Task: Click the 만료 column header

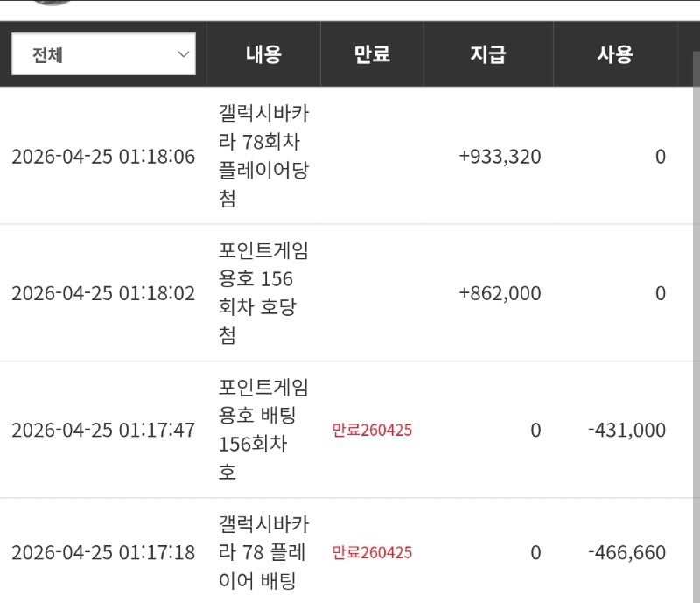Action: point(372,54)
